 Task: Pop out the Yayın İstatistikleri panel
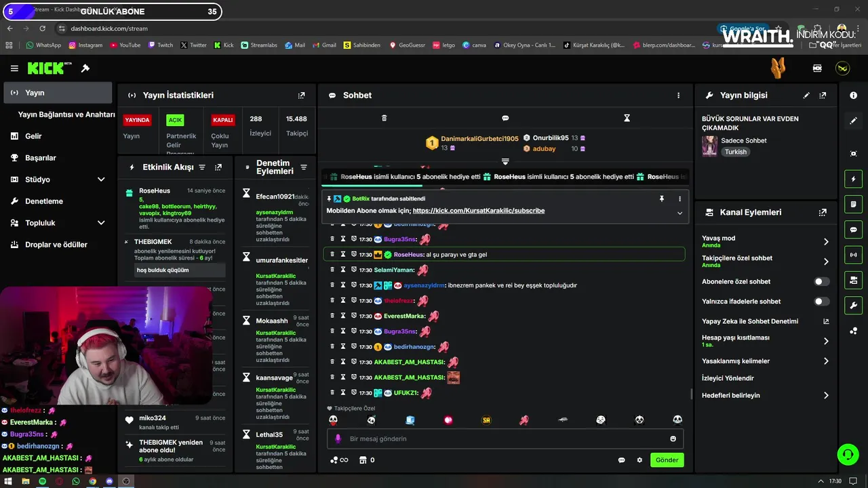pyautogui.click(x=302, y=96)
